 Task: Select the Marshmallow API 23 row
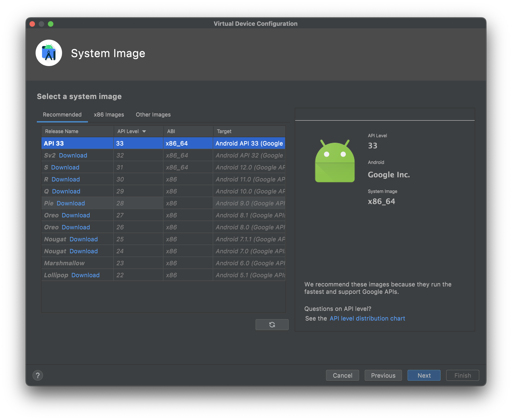(x=64, y=263)
